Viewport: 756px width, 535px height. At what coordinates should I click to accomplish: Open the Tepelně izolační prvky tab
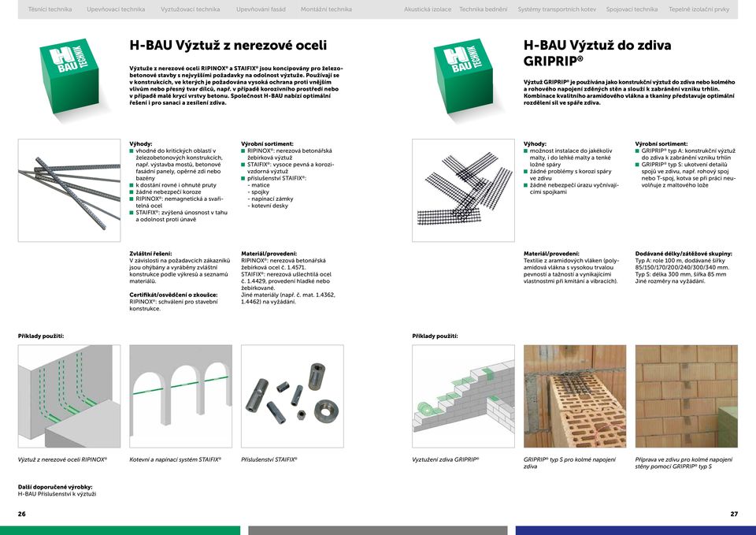click(699, 9)
